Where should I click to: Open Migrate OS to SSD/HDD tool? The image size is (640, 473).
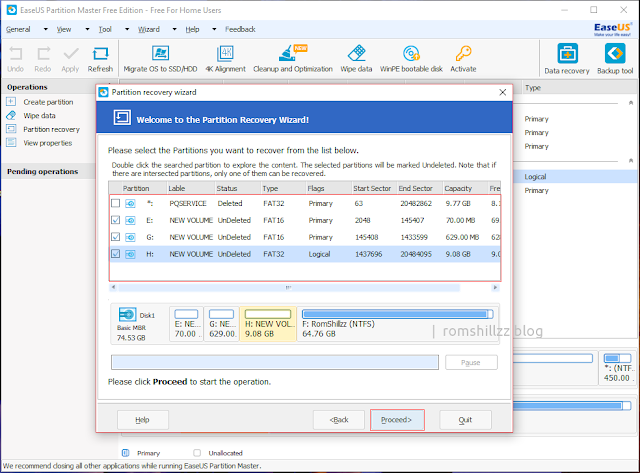click(x=160, y=59)
